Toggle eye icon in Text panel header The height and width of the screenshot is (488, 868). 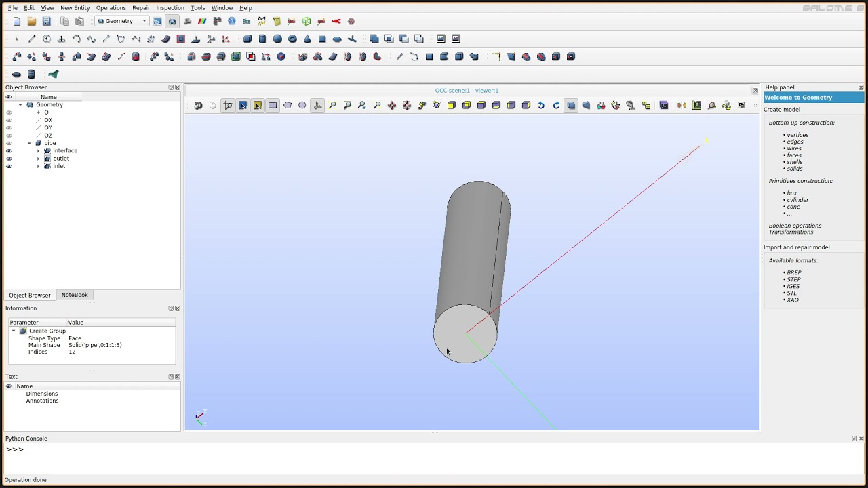click(x=9, y=386)
